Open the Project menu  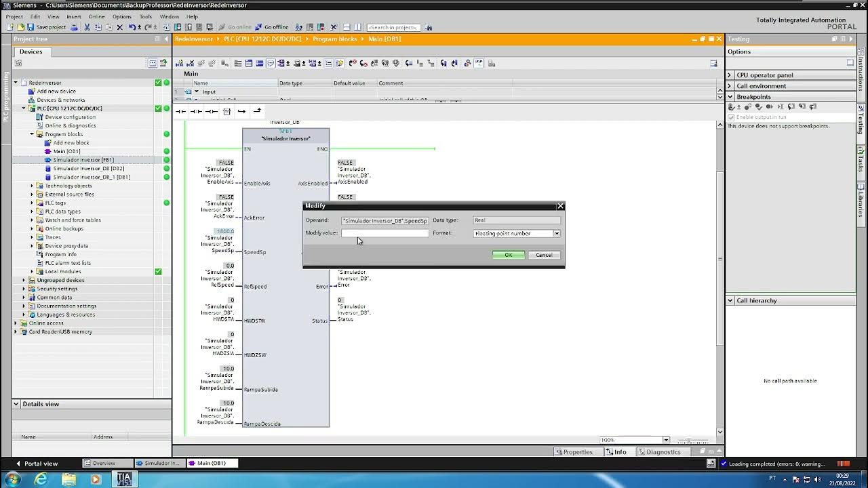[x=14, y=16]
